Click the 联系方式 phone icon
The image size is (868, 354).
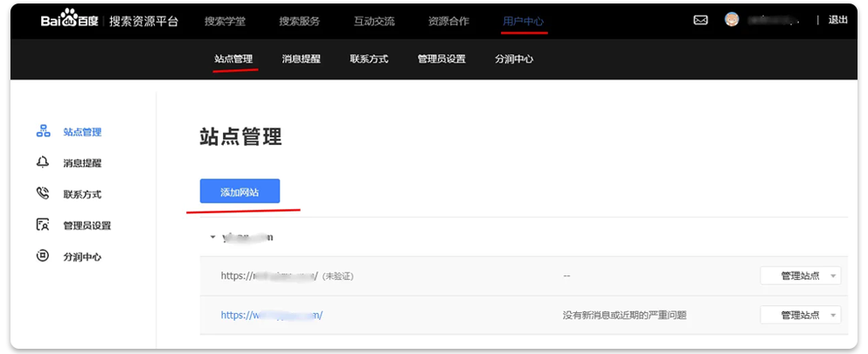point(43,194)
